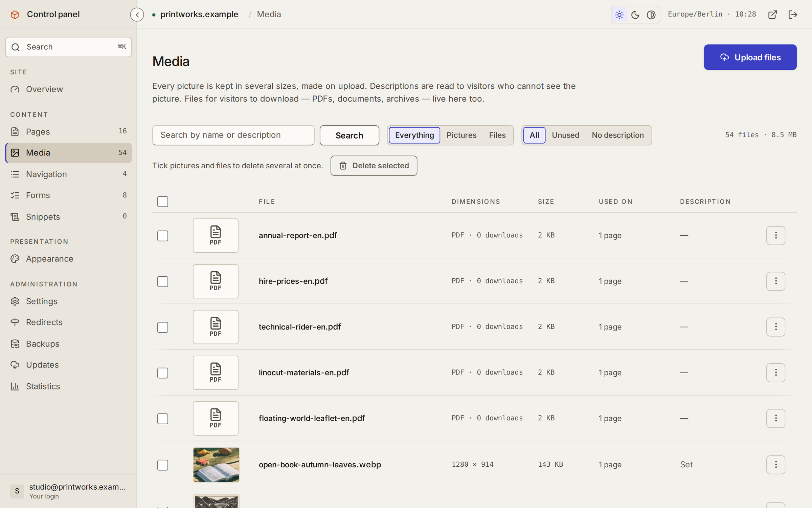The width and height of the screenshot is (812, 508).
Task: Open Backups page
Action: [69, 343]
